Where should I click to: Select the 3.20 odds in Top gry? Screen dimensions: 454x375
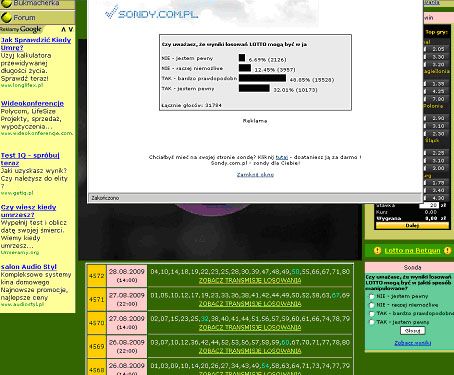(438, 64)
